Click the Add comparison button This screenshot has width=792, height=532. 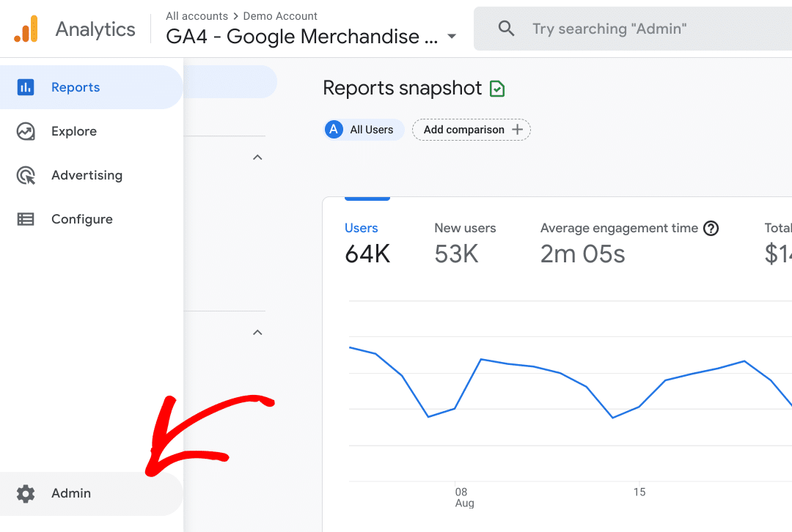472,129
